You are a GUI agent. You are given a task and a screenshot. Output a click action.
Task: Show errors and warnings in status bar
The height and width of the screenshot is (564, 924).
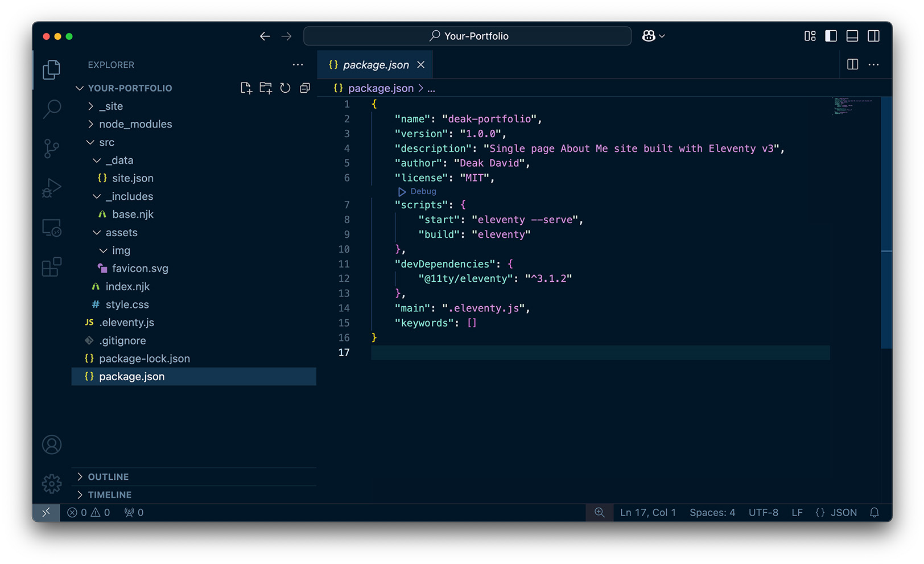pos(89,513)
